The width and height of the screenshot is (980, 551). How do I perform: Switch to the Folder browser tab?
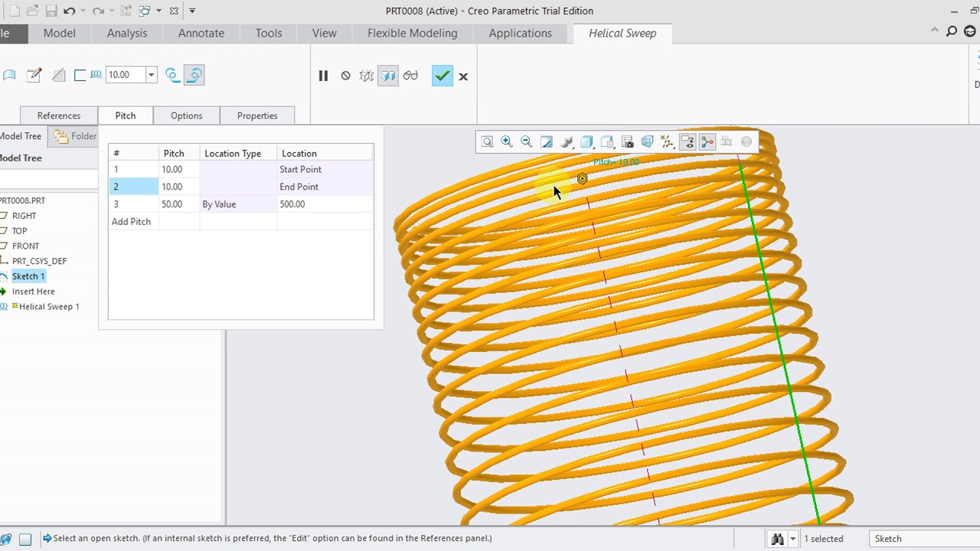pos(76,136)
